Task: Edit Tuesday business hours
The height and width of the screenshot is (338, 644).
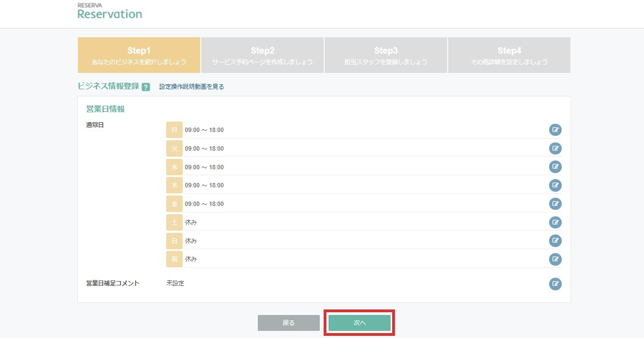Action: pyautogui.click(x=555, y=148)
